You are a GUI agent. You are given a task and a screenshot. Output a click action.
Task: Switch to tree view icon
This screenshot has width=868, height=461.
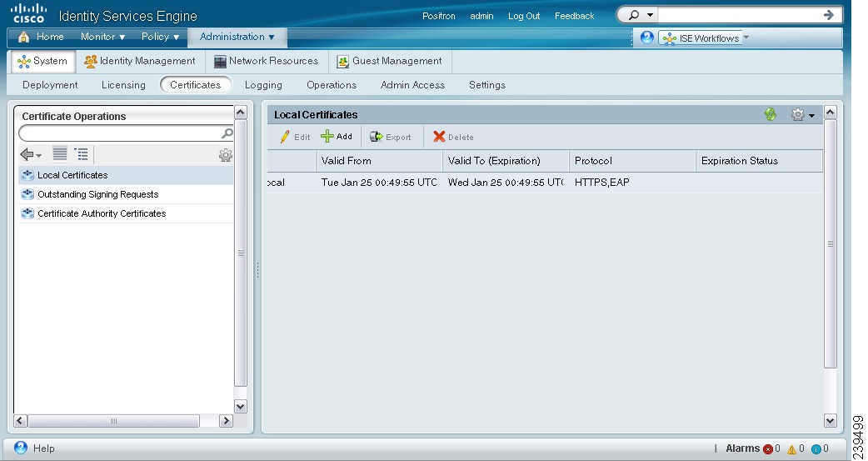point(82,154)
